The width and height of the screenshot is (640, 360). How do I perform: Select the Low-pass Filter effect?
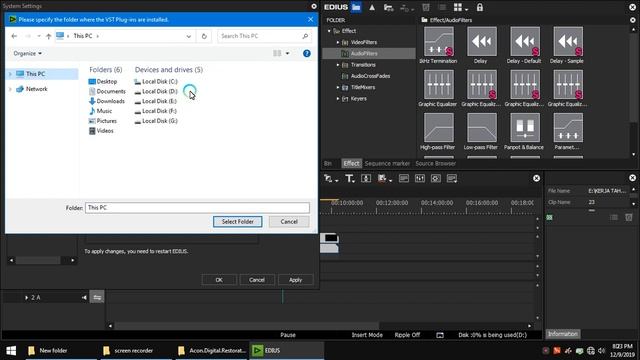click(482, 128)
